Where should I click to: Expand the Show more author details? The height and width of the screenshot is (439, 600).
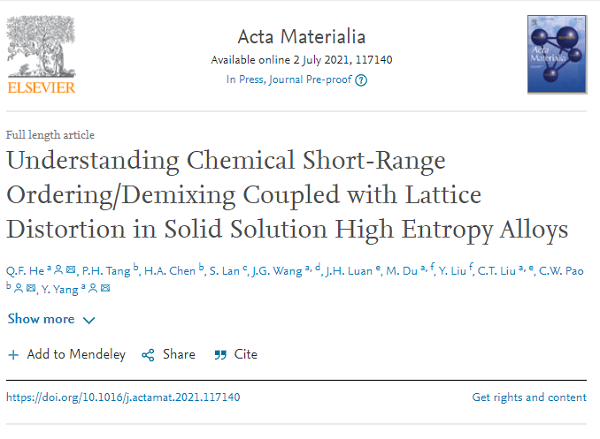click(51, 319)
